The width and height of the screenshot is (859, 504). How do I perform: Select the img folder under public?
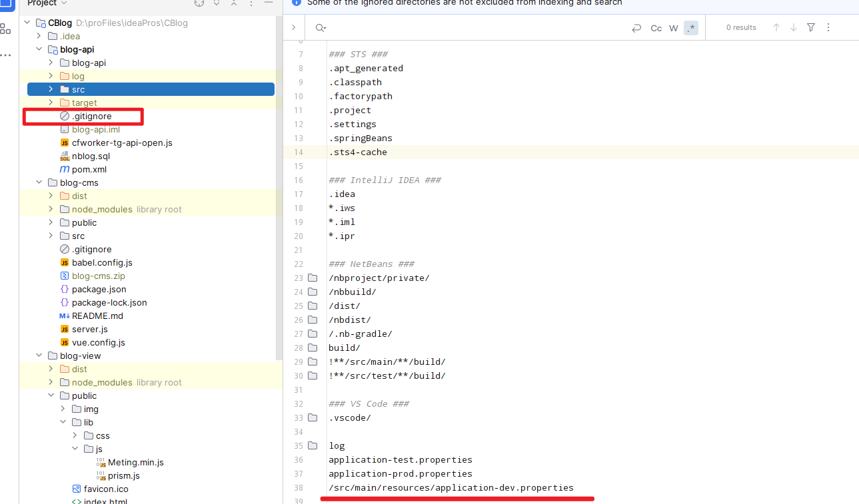click(91, 409)
